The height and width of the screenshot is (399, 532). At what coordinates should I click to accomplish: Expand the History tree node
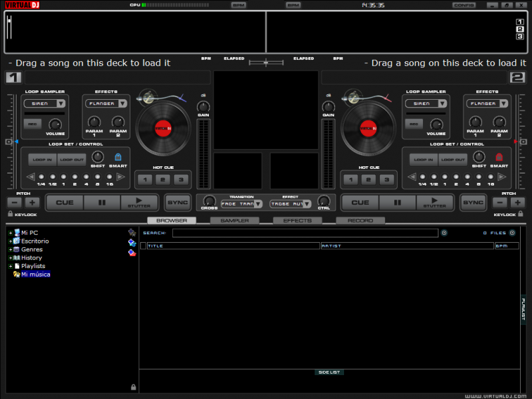point(11,258)
